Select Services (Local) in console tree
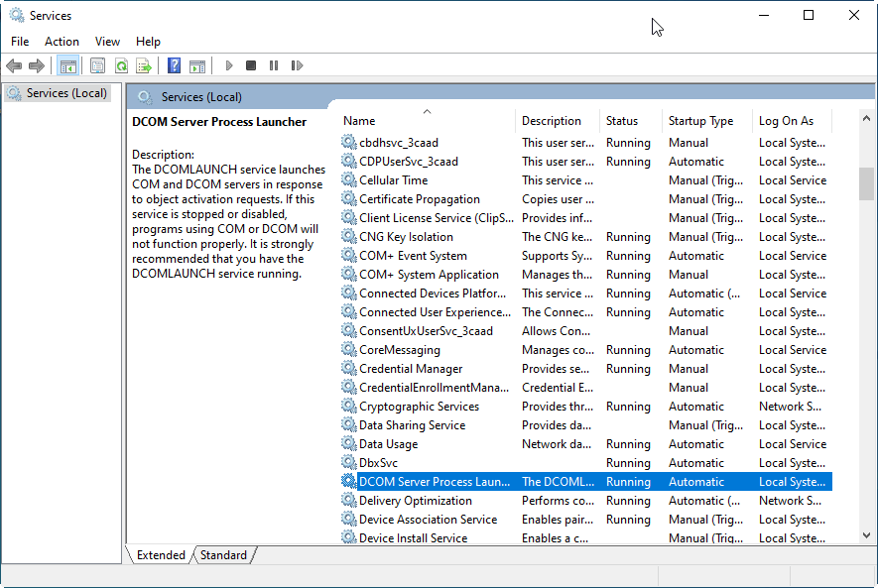This screenshot has height=588, width=878. point(65,93)
